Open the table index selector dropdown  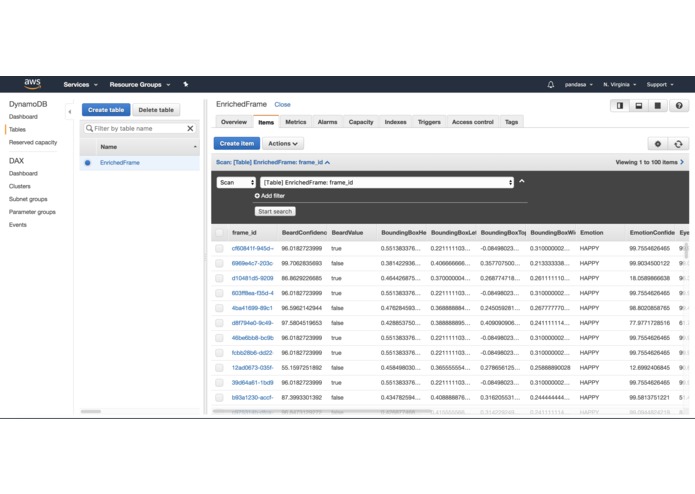coord(387,183)
